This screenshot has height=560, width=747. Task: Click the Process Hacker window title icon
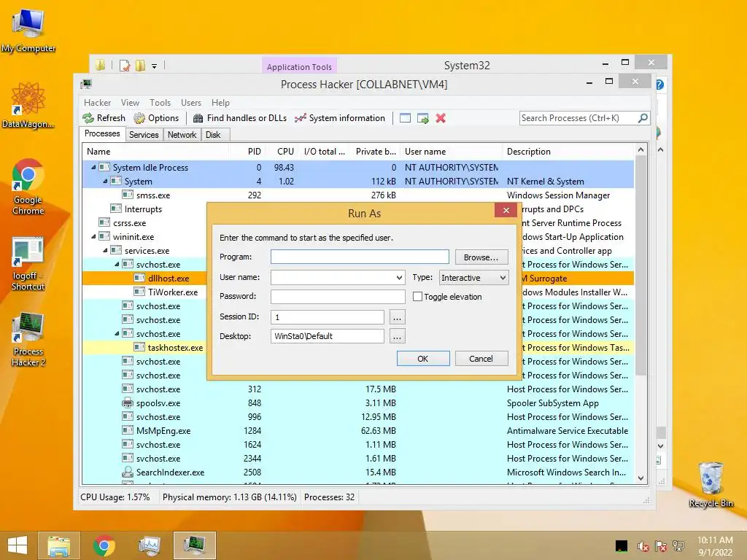pos(86,85)
